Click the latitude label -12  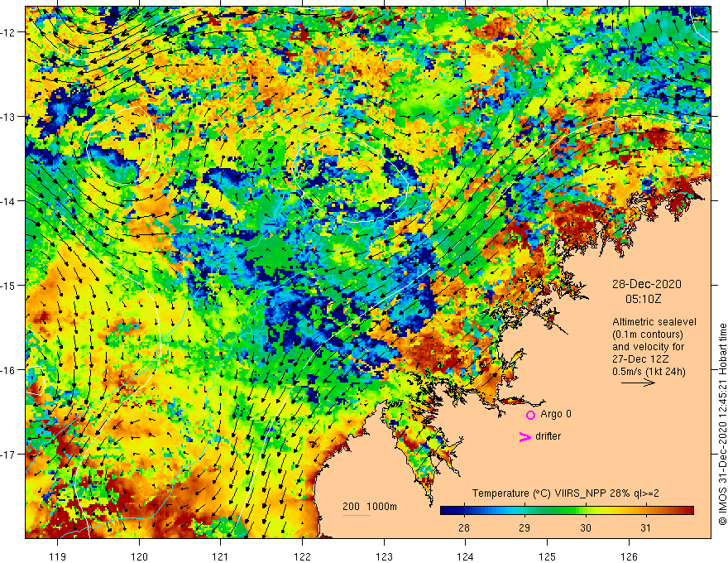8,32
